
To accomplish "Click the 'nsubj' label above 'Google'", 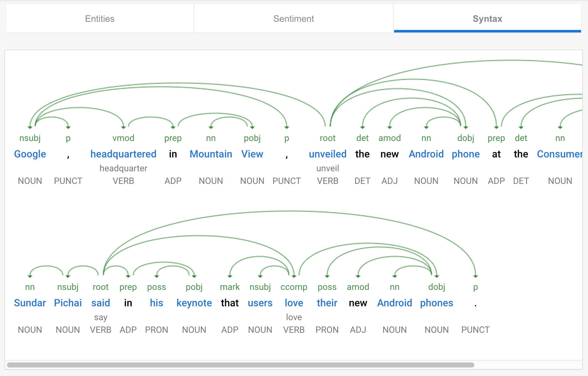I will click(30, 138).
